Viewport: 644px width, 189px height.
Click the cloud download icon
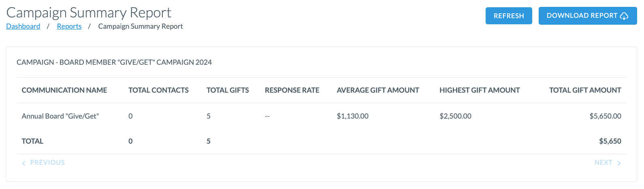coord(624,16)
